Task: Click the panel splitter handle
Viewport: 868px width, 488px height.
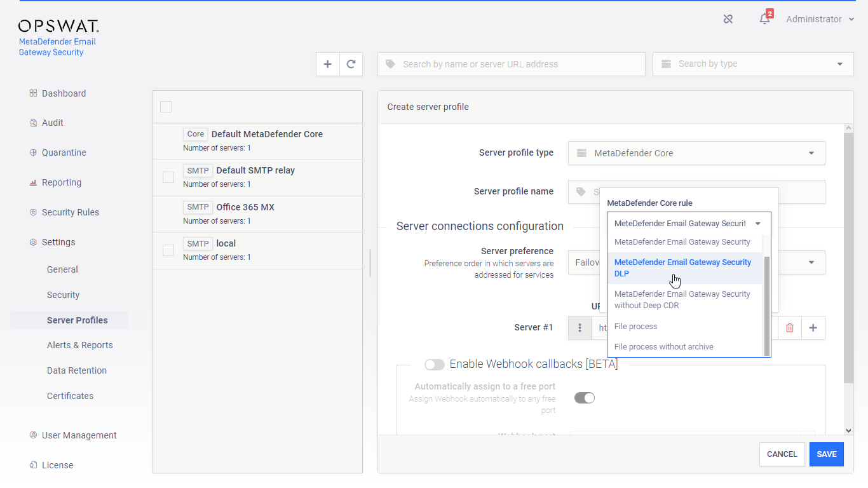Action: pyautogui.click(x=370, y=262)
